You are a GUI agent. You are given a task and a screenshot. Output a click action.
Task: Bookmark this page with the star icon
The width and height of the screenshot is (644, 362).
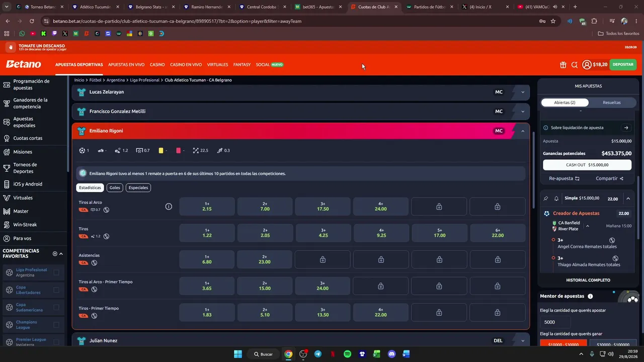click(x=553, y=21)
